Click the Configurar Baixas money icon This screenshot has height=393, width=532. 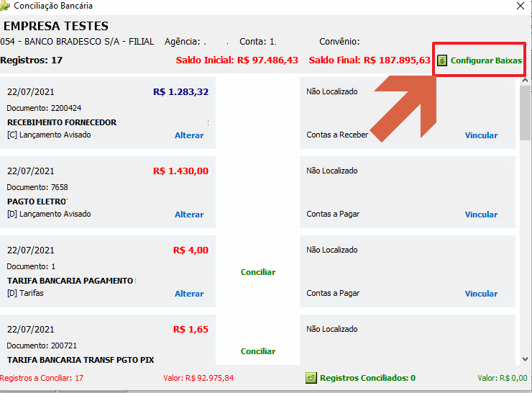pos(441,60)
